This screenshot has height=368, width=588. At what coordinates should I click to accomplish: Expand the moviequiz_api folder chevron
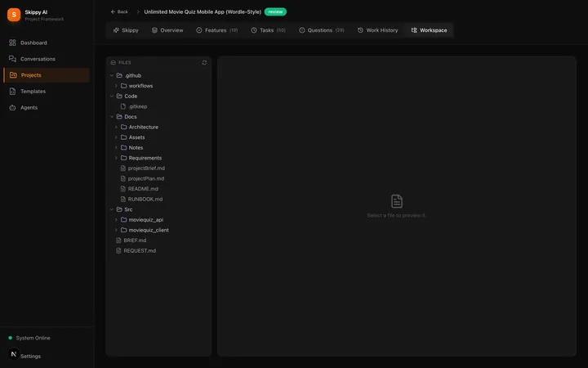pos(116,220)
